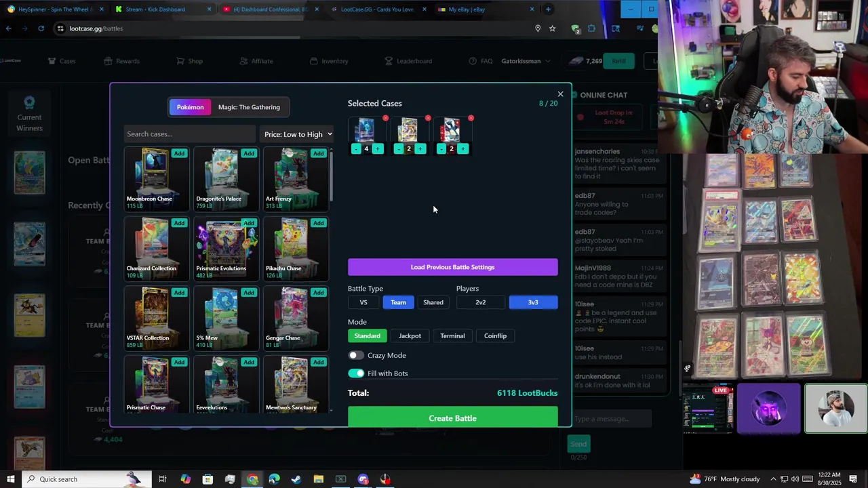Viewport: 868px width, 488px height.
Task: Choose 3v3 players option
Action: point(533,302)
